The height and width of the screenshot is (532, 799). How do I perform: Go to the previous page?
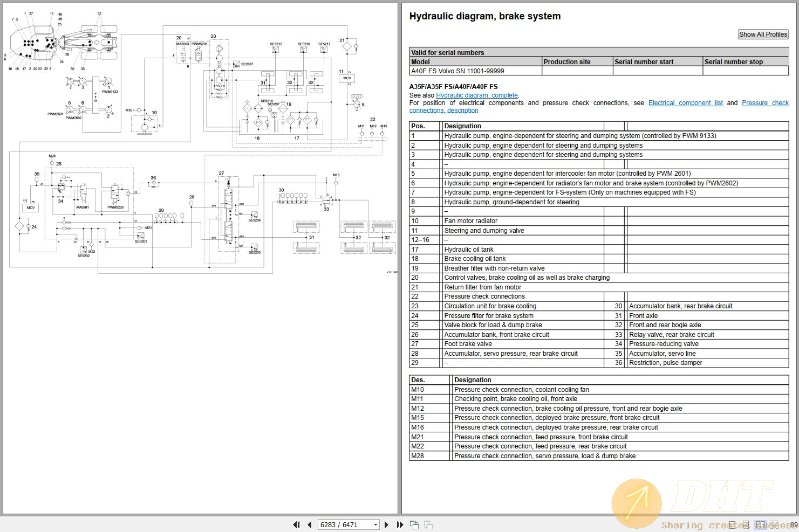point(309,524)
